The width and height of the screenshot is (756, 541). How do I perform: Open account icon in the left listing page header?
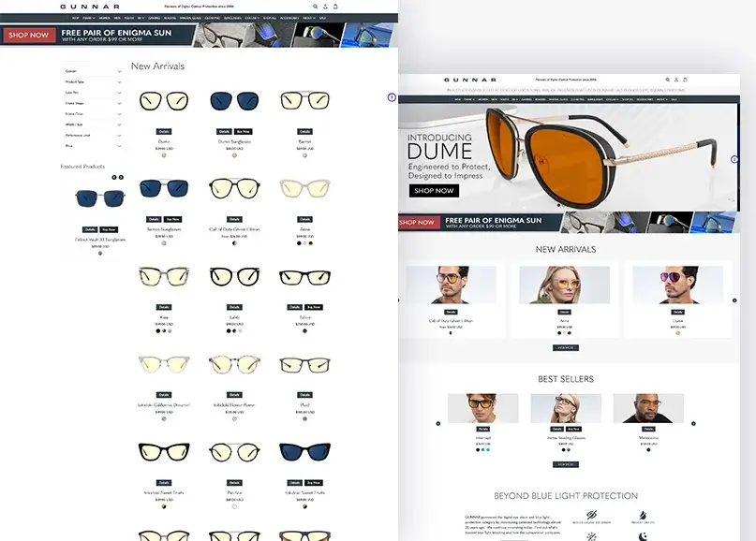(x=325, y=7)
